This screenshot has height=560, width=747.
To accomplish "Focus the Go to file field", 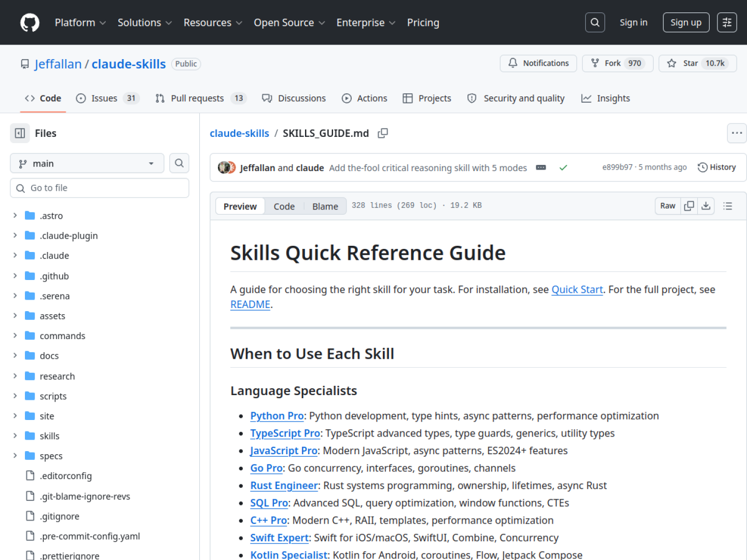I will click(x=100, y=188).
